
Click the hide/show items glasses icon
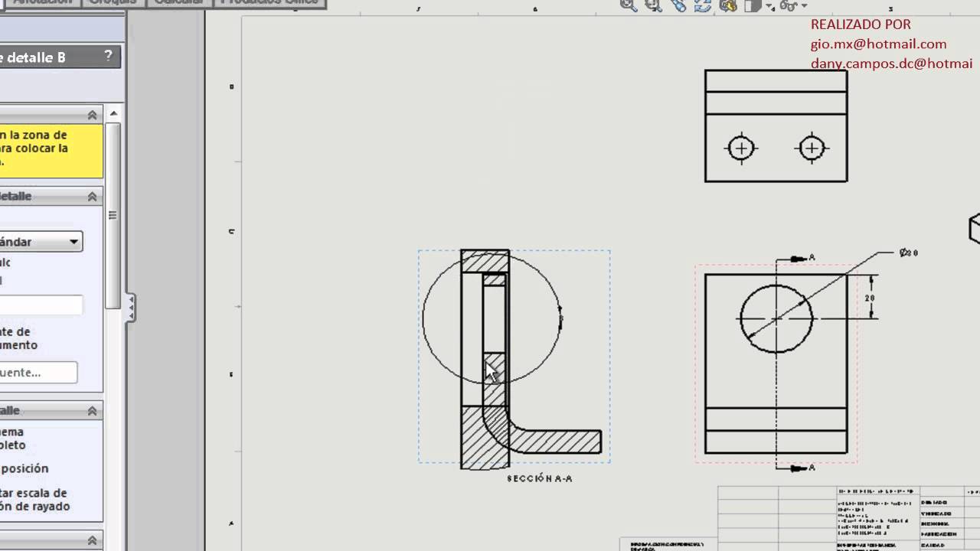point(789,5)
